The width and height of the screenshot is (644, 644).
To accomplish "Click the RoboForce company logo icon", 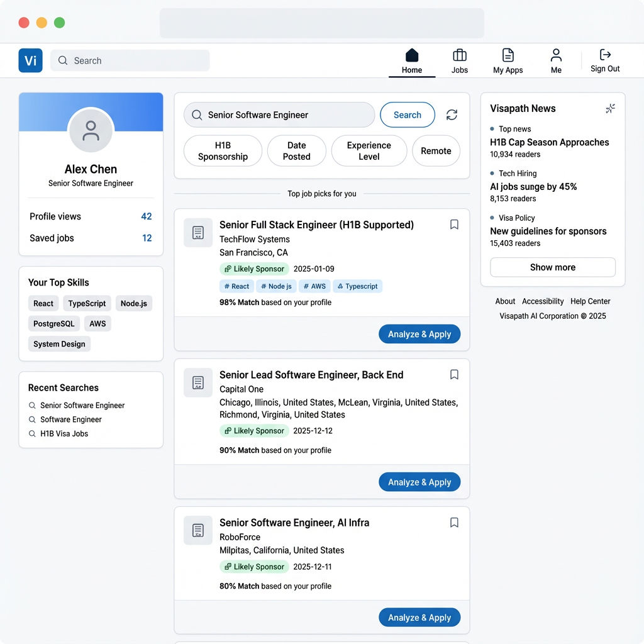I will pyautogui.click(x=198, y=530).
